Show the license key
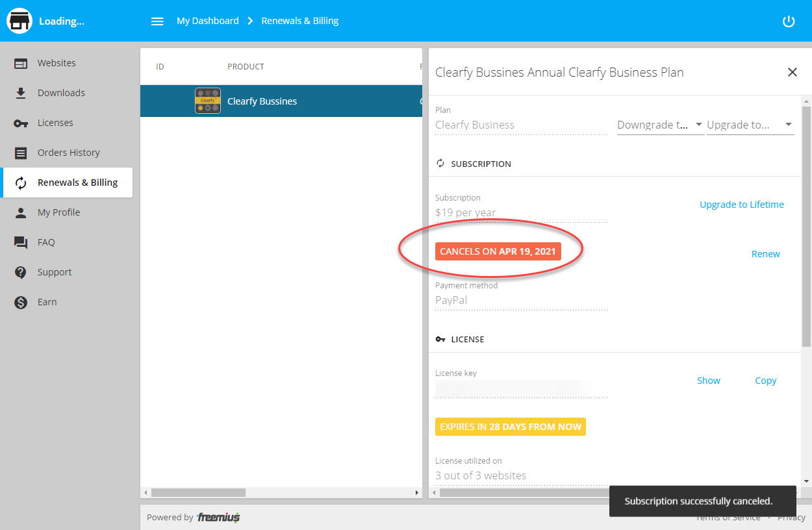Viewport: 812px width, 530px height. [709, 381]
